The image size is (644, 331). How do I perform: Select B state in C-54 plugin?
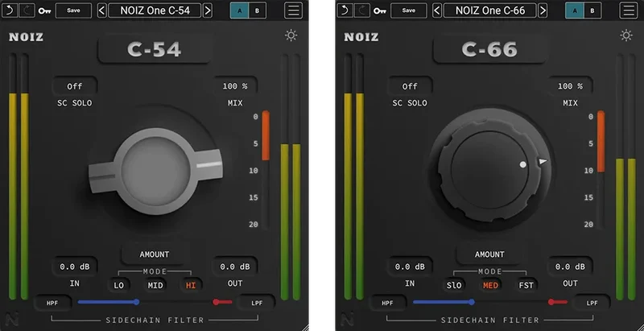258,10
